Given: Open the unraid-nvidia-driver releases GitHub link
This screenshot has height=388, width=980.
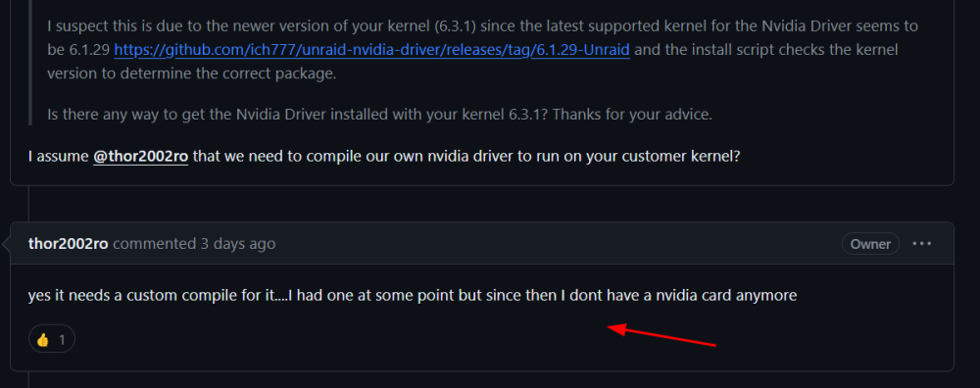Looking at the screenshot, I should (x=371, y=50).
